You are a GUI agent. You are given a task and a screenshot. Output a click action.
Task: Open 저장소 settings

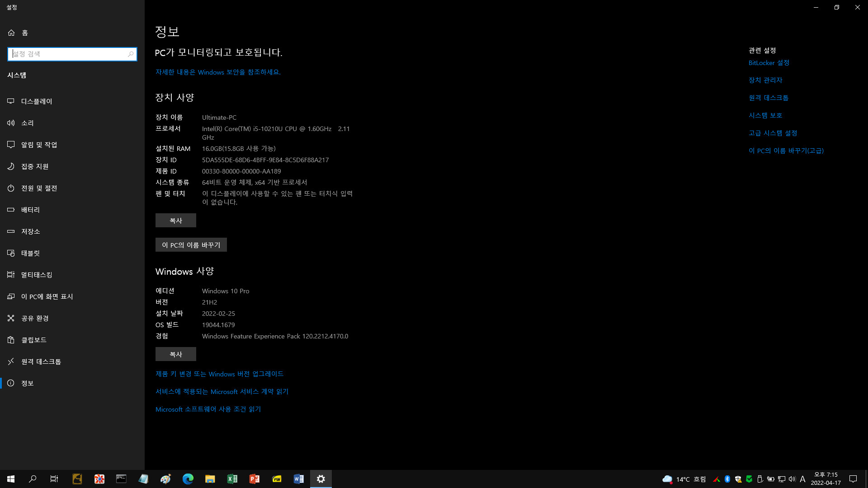pyautogui.click(x=72, y=231)
